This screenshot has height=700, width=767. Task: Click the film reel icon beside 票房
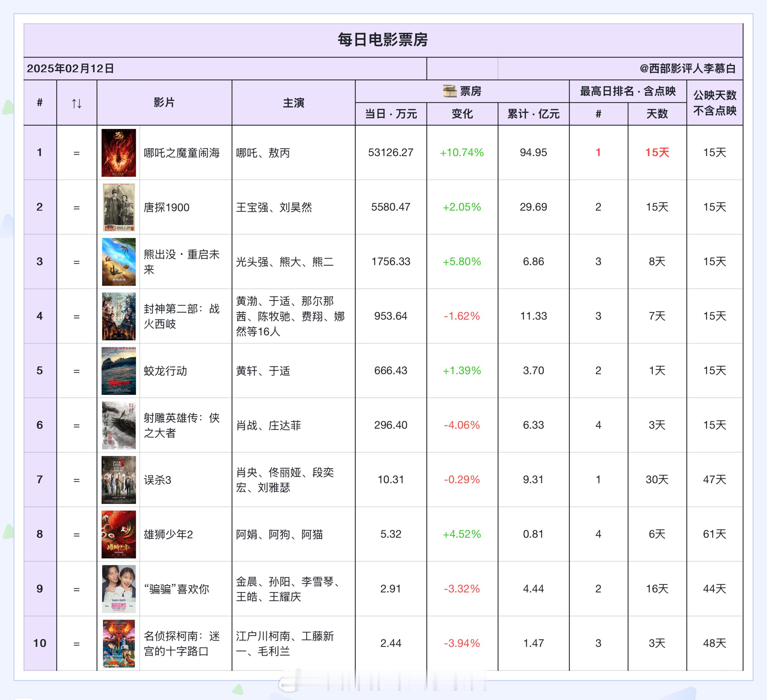click(450, 91)
